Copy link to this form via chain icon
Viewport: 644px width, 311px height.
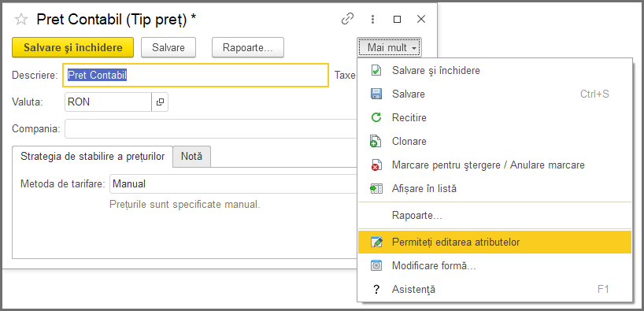click(347, 19)
